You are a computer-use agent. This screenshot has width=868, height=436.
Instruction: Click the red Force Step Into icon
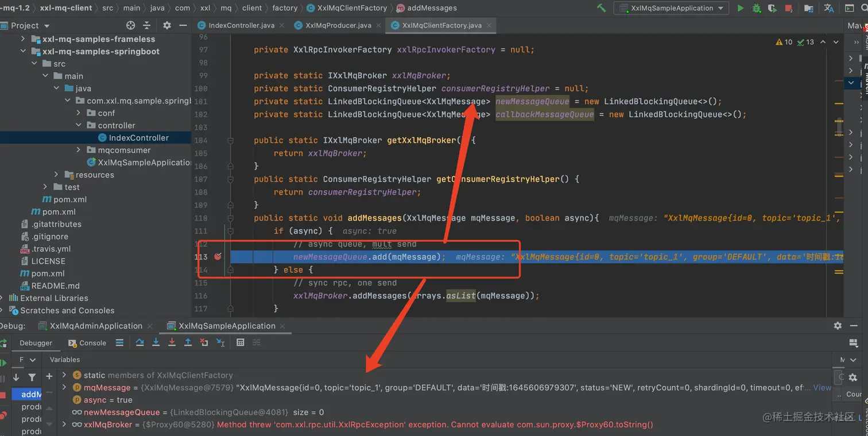[x=172, y=342]
